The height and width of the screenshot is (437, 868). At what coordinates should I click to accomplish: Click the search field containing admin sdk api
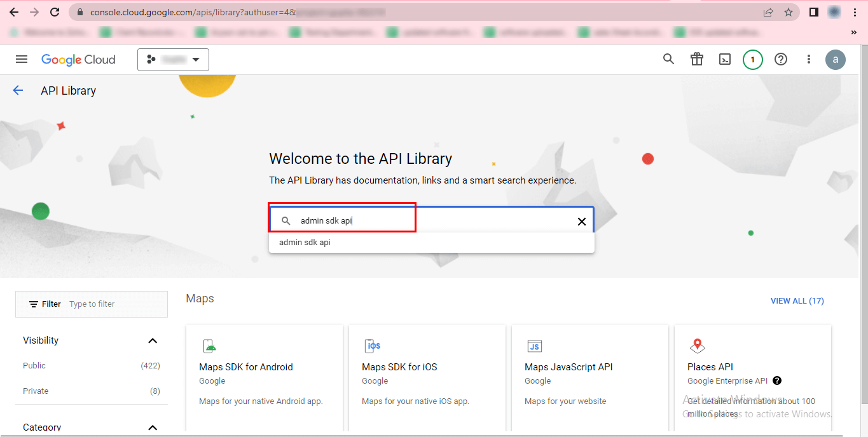pos(431,220)
